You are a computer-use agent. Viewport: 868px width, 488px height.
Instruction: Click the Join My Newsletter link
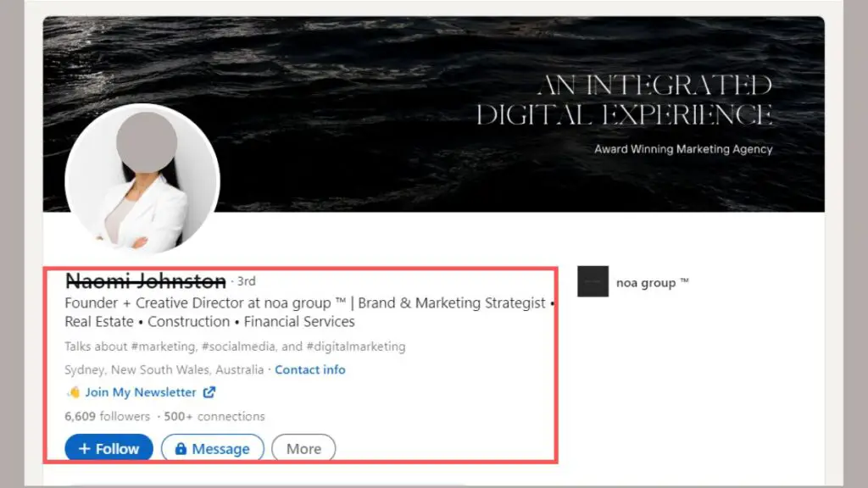pos(141,392)
